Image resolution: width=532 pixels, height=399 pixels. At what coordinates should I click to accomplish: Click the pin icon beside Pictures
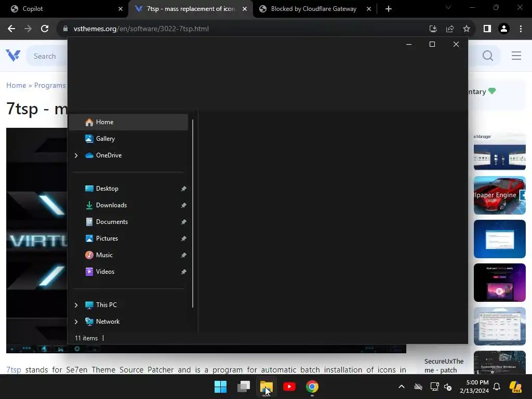click(x=183, y=238)
